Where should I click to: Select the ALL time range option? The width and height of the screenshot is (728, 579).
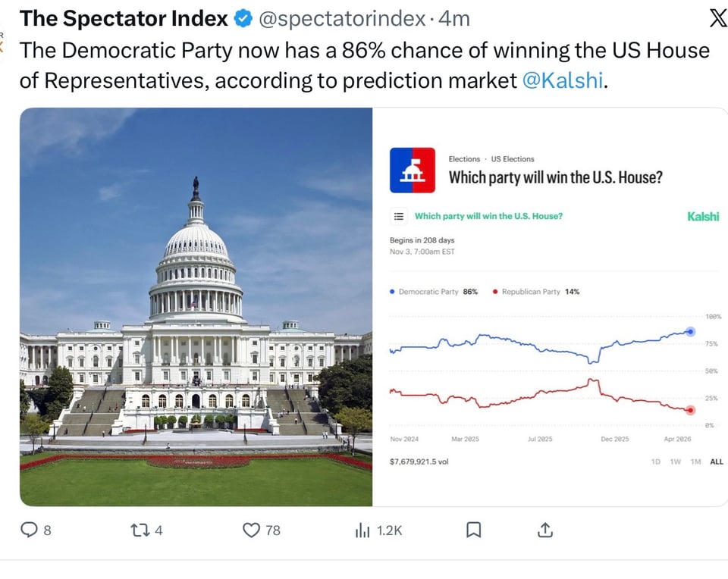[716, 461]
